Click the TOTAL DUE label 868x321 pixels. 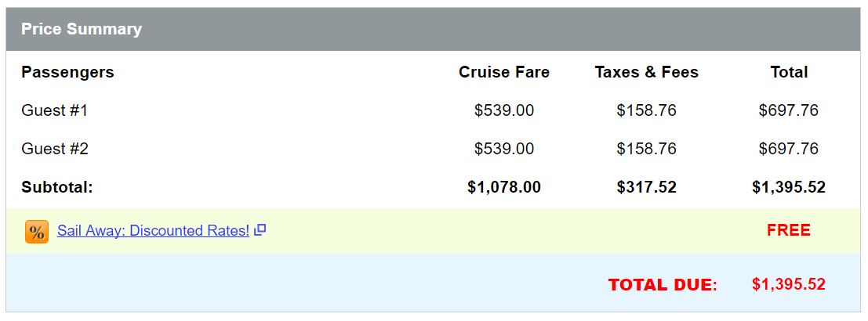(x=663, y=285)
